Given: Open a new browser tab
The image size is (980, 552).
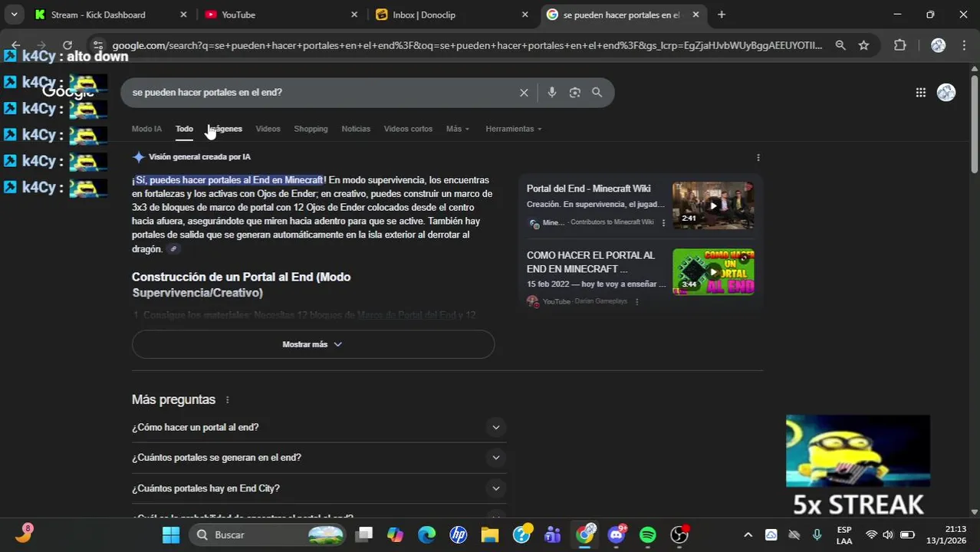Looking at the screenshot, I should (722, 15).
